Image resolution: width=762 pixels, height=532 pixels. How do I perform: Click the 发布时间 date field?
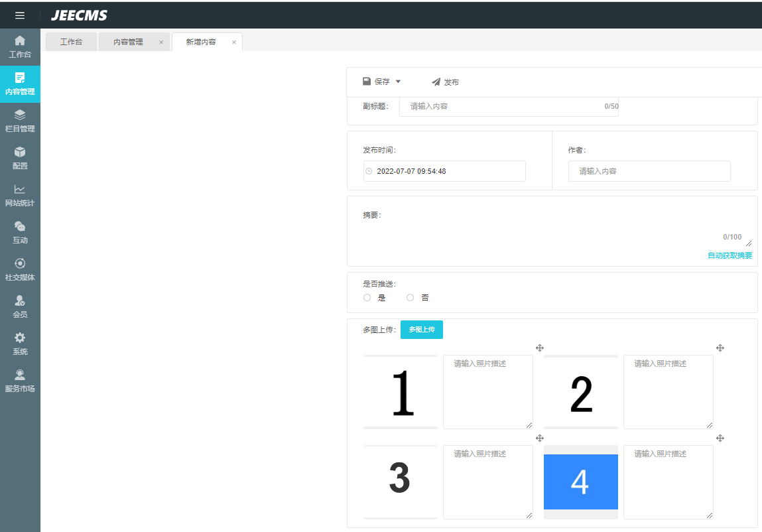coord(444,171)
